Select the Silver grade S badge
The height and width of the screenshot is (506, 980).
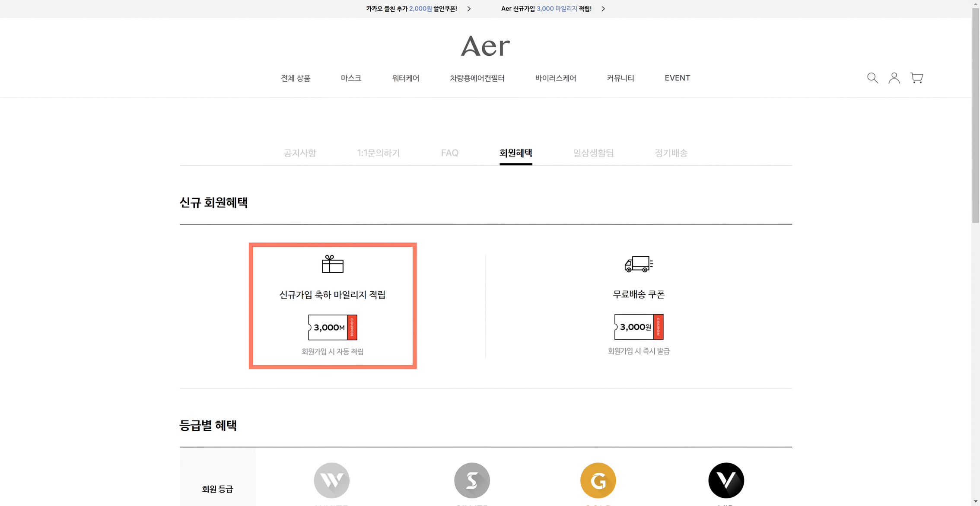472,480
